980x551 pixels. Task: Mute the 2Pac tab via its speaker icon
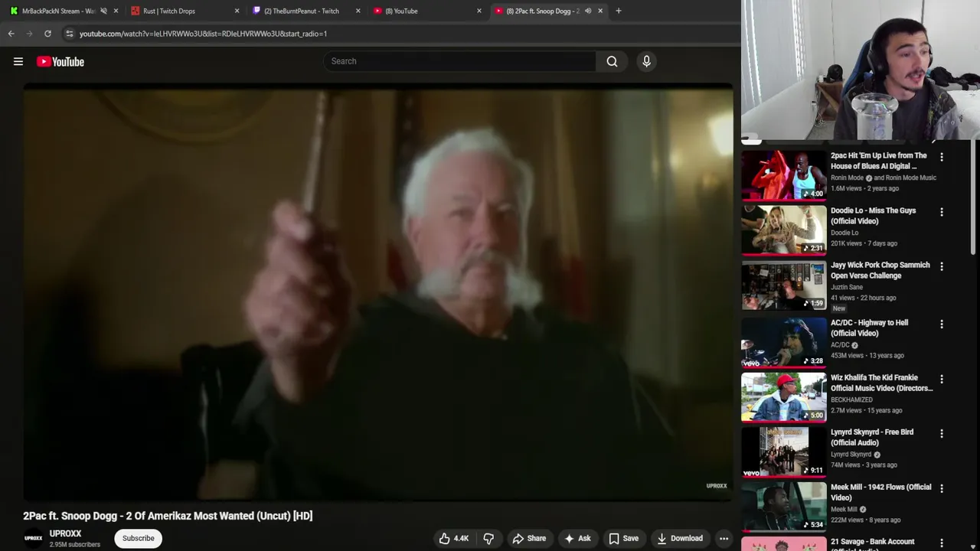(588, 11)
